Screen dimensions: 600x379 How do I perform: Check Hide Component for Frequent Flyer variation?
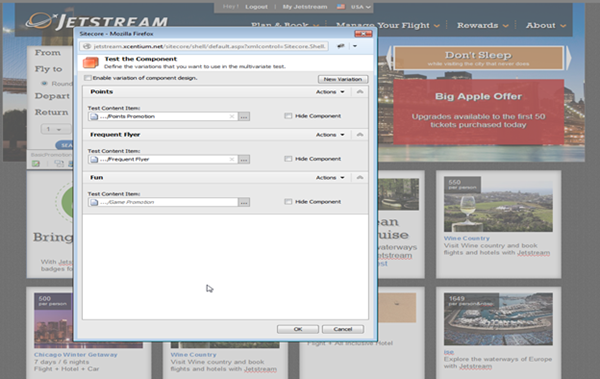coord(288,159)
